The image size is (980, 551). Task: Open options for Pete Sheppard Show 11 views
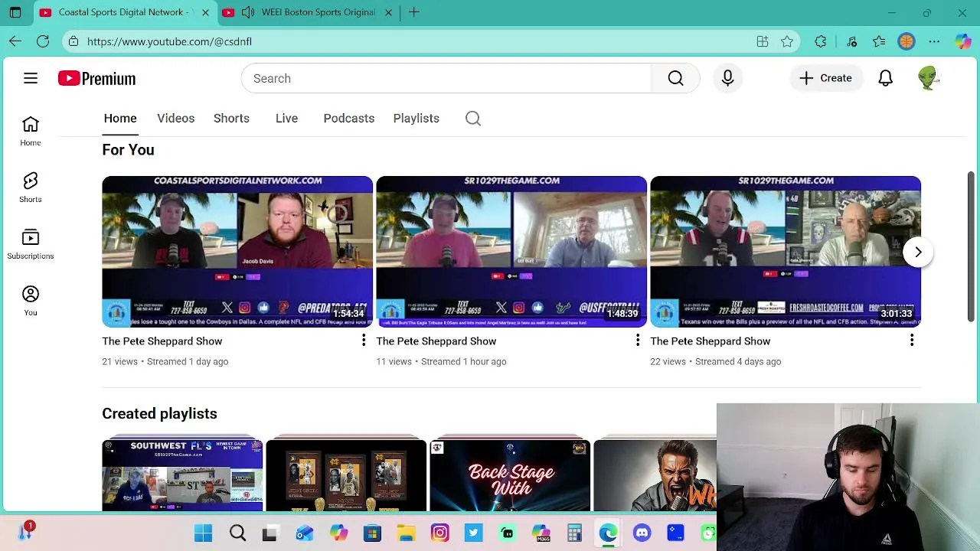click(638, 341)
